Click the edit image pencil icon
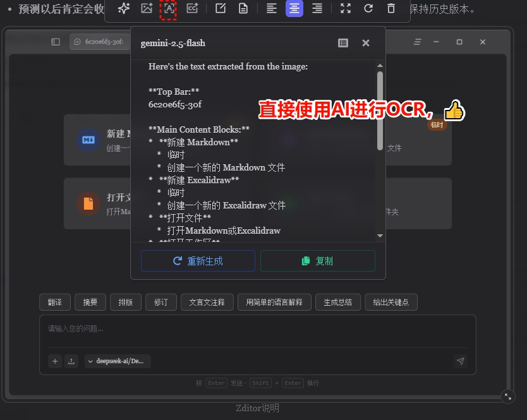 coord(221,9)
